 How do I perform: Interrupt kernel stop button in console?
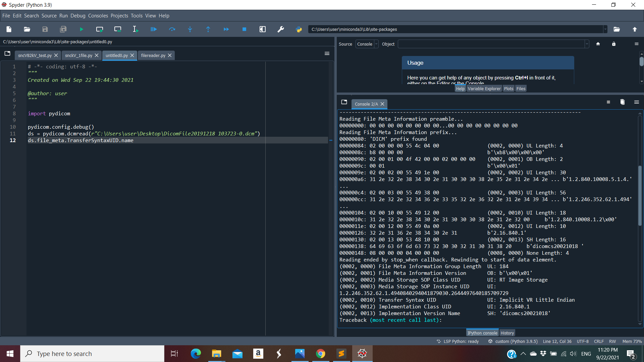pos(608,102)
